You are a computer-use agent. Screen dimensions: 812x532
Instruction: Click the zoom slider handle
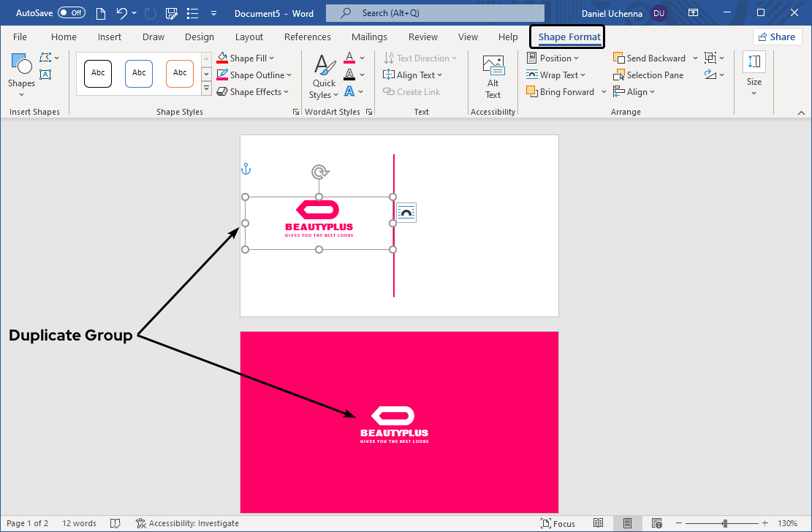[725, 523]
